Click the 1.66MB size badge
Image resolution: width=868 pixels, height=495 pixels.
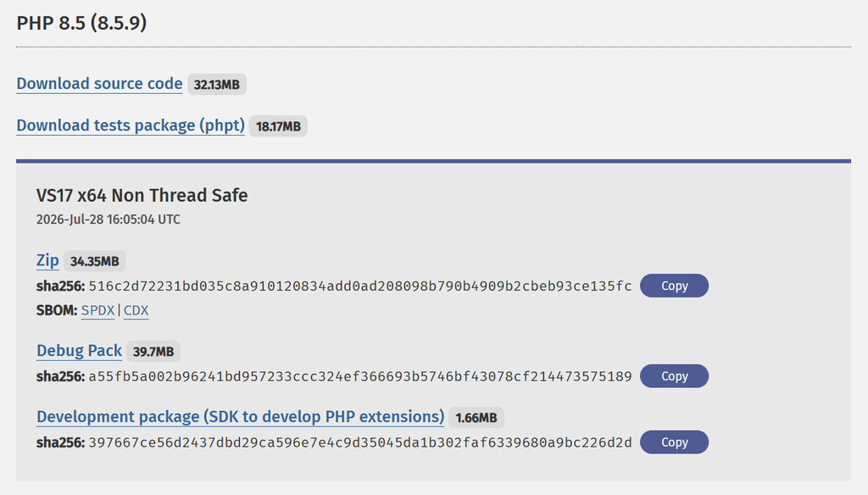[x=476, y=418]
